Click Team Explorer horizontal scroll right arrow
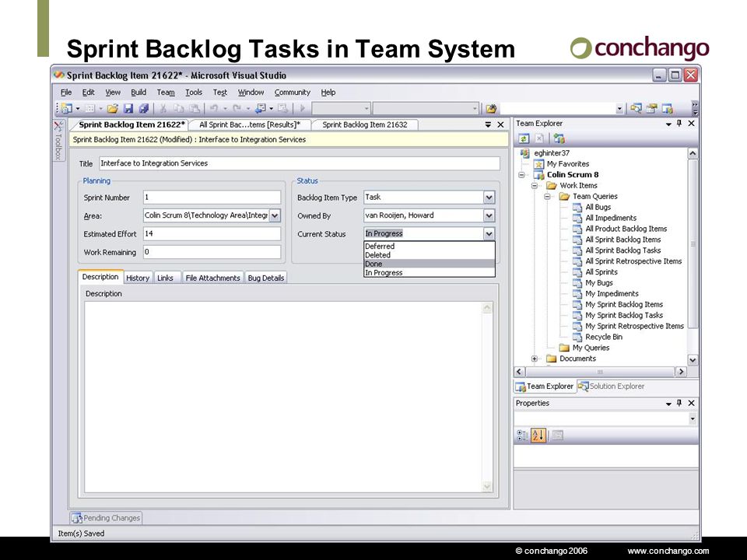The height and width of the screenshot is (560, 747). tap(681, 372)
